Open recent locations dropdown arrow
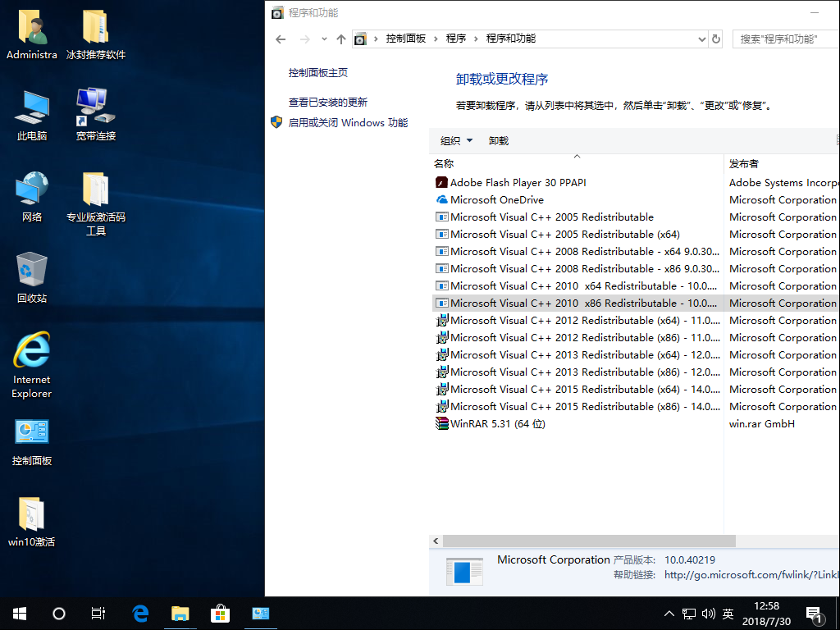840x630 pixels. (x=324, y=39)
